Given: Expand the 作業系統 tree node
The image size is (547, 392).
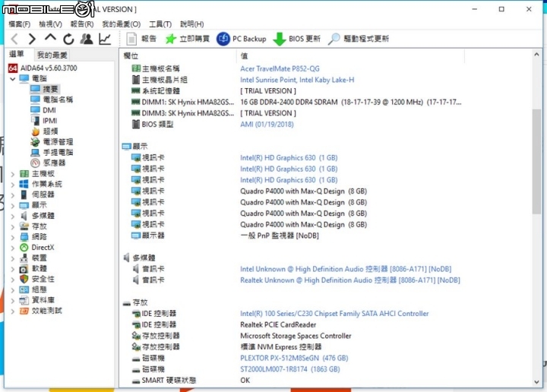Looking at the screenshot, I should coord(13,185).
